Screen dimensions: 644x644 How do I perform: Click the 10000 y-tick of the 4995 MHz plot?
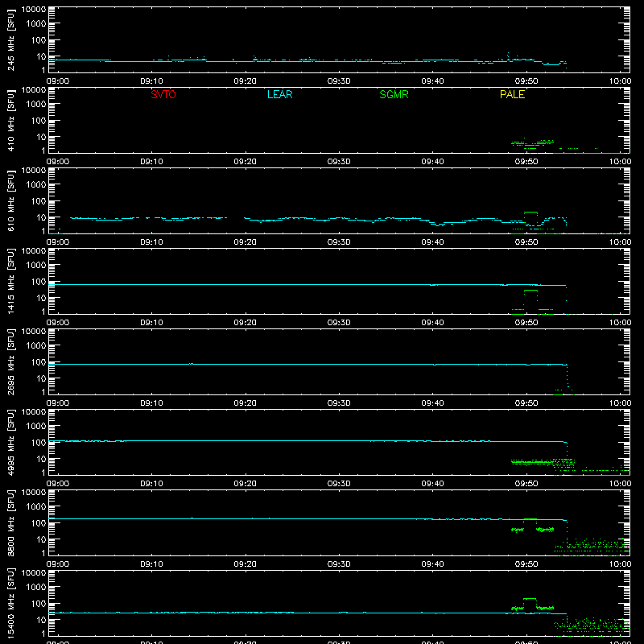pos(34,412)
